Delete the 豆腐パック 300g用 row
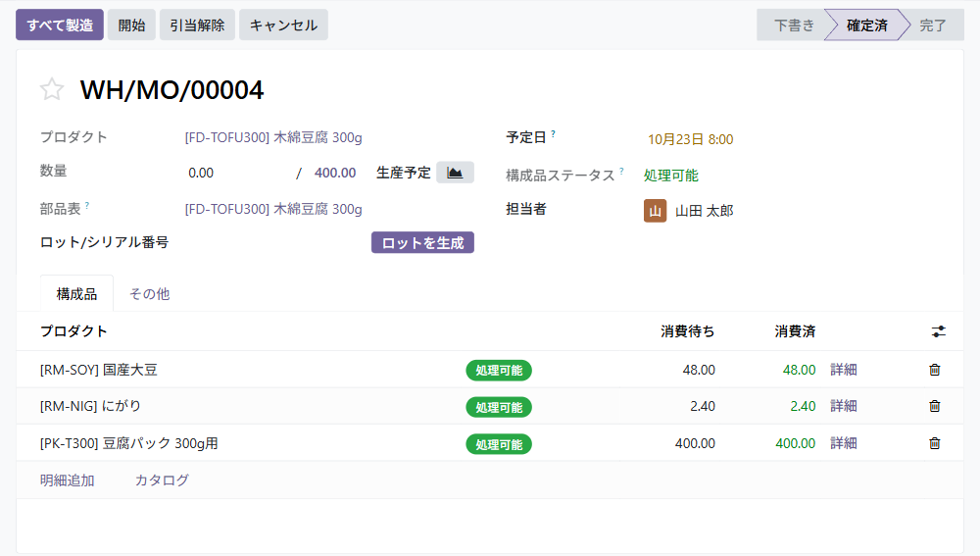Viewport: 980px width, 556px height. [x=934, y=443]
